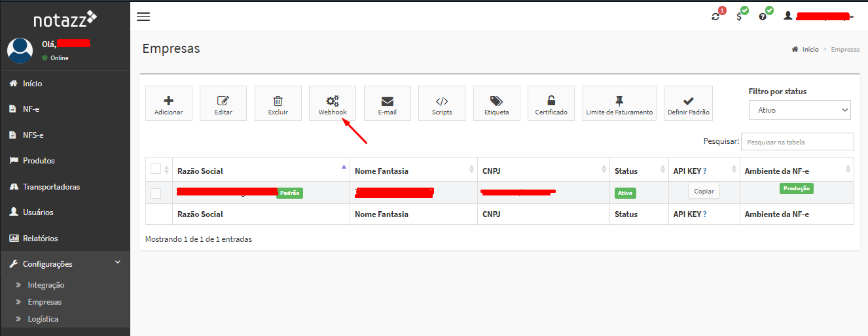
Task: Sort table by Ambiente da NF-e header
Action: (x=797, y=171)
